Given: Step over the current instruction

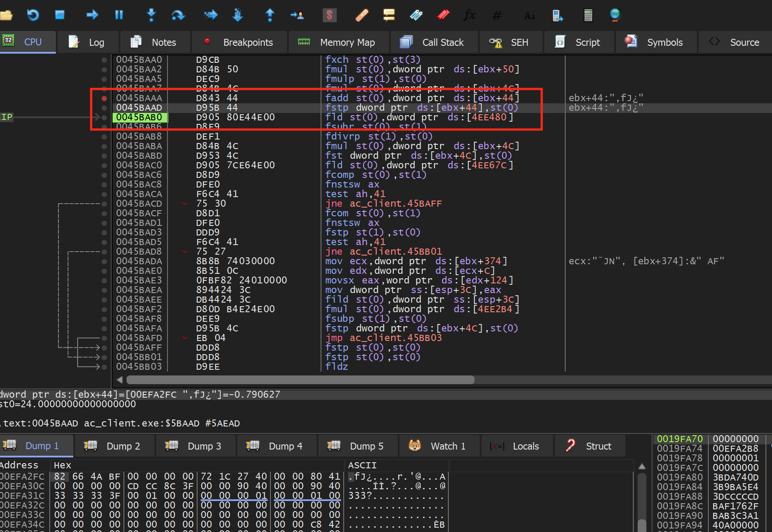Looking at the screenshot, I should tap(178, 15).
